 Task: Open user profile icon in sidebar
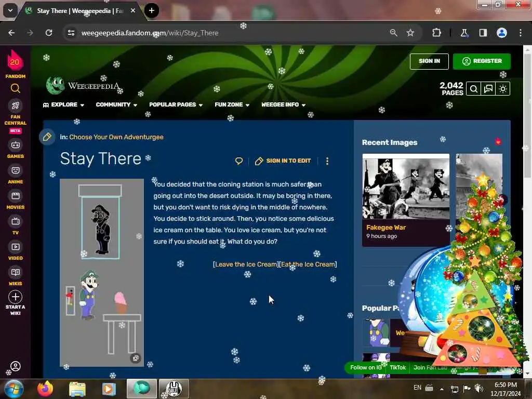click(x=15, y=366)
